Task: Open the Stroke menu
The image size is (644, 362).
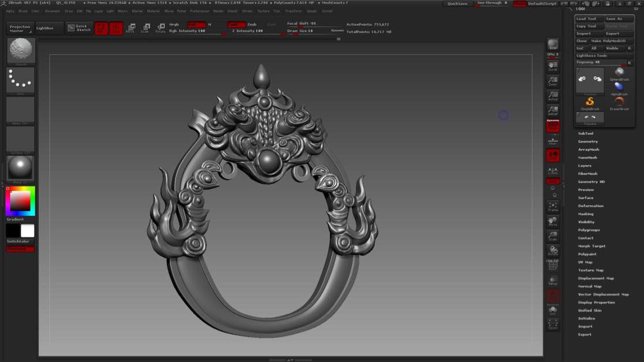Action: [247, 11]
